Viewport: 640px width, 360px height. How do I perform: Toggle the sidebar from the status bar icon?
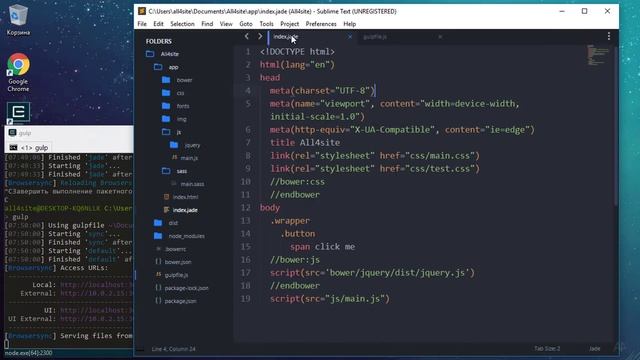140,349
